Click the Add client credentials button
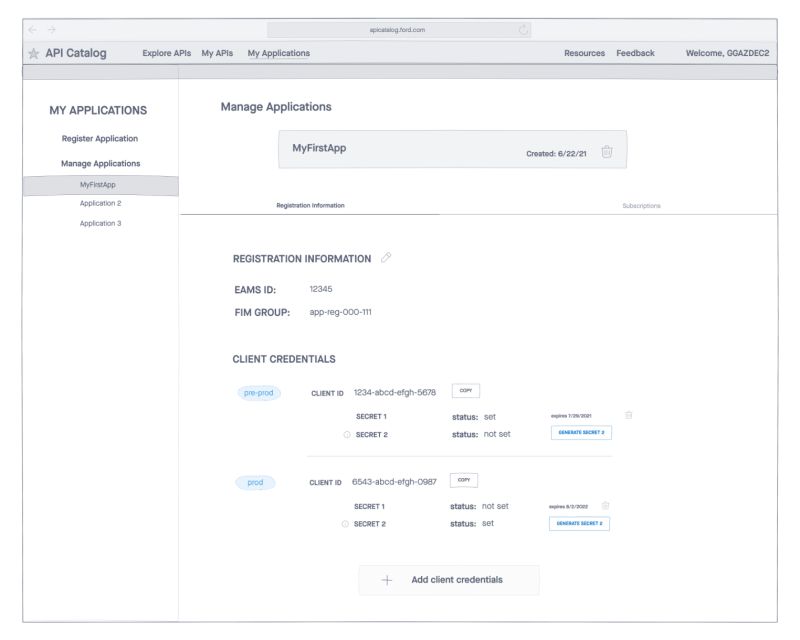 click(x=448, y=580)
